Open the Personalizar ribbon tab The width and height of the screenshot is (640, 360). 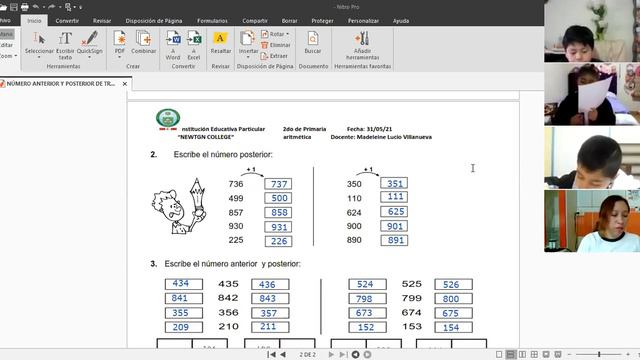pos(363,20)
